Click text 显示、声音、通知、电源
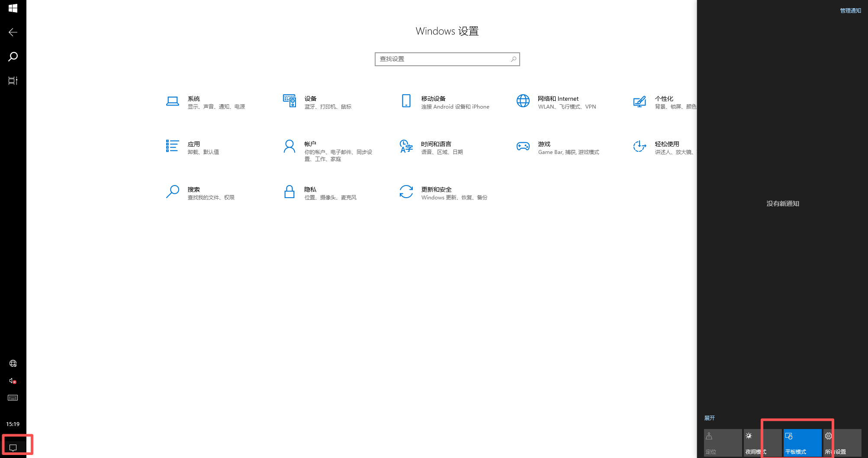868x458 pixels. tap(216, 107)
